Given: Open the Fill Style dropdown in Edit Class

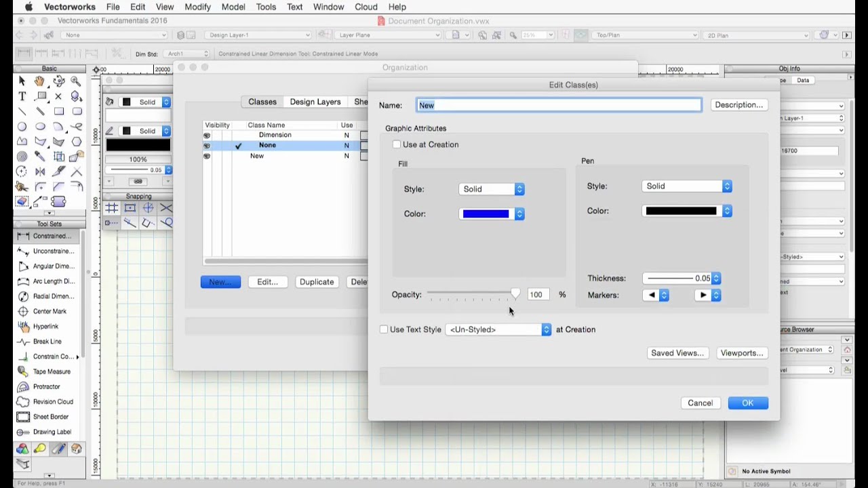Looking at the screenshot, I should click(x=492, y=189).
